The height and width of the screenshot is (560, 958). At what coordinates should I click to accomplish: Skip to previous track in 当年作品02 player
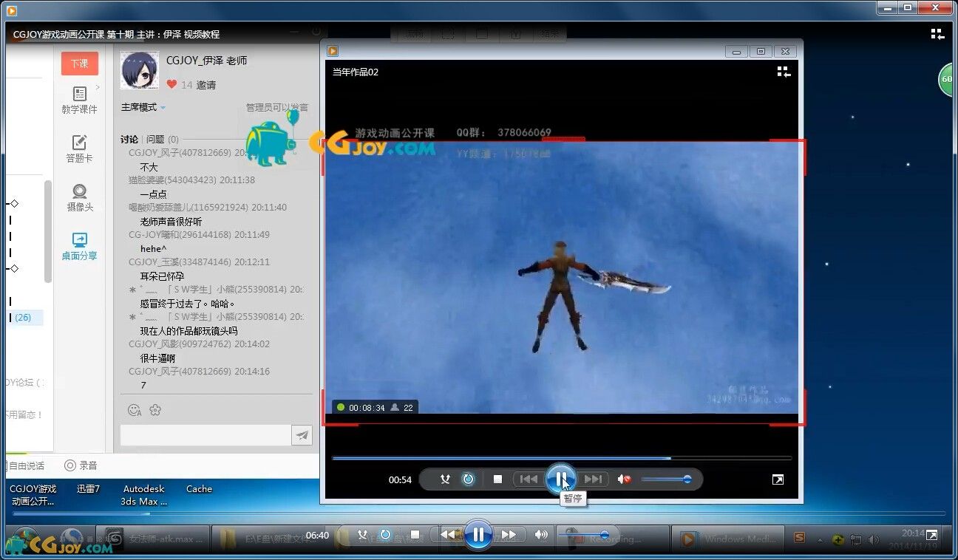529,479
